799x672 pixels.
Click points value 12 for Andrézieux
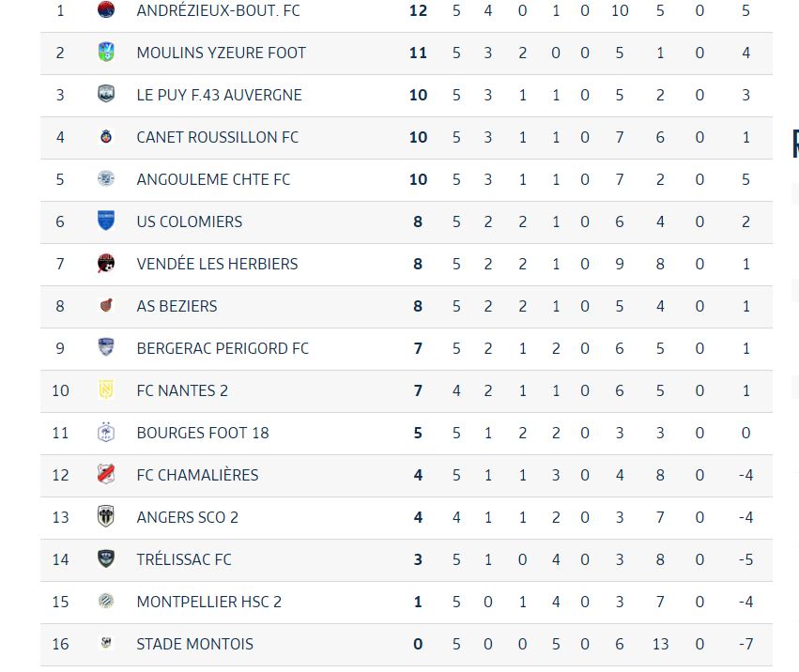(418, 10)
